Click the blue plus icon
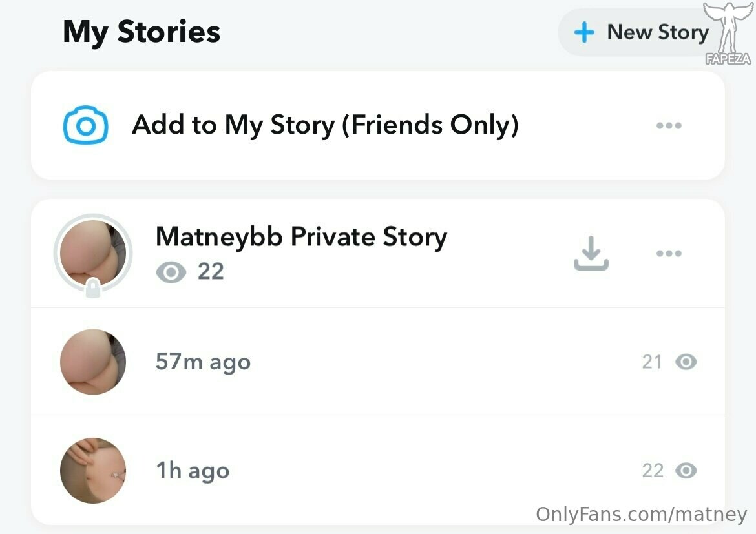This screenshot has height=534, width=756. point(584,32)
